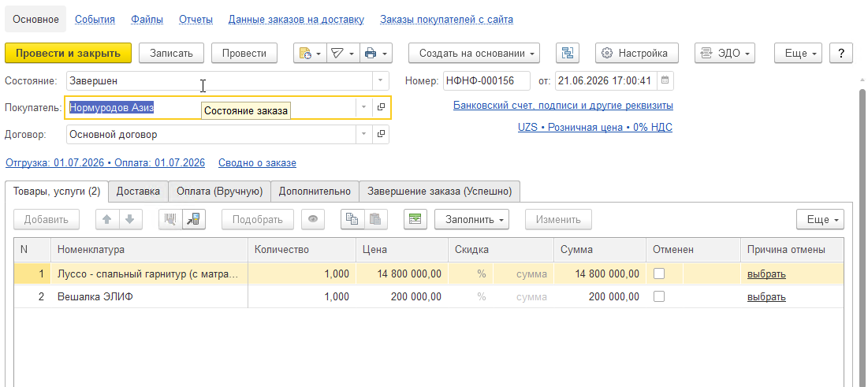Click the data collection terminal load icon
This screenshot has width=868, height=387.
[194, 219]
